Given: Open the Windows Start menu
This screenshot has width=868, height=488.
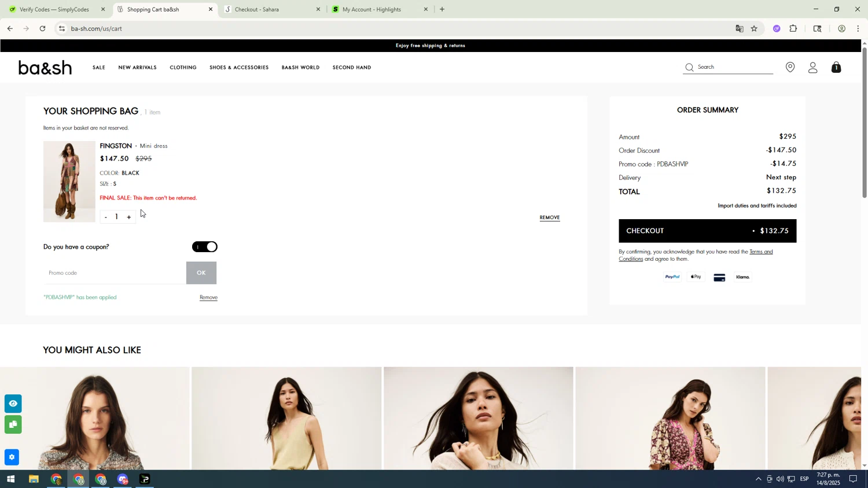Looking at the screenshot, I should pyautogui.click(x=10, y=479).
